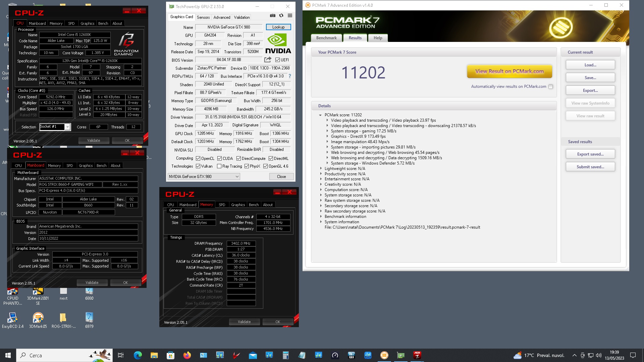Open the notification center icon

[x=633, y=355]
